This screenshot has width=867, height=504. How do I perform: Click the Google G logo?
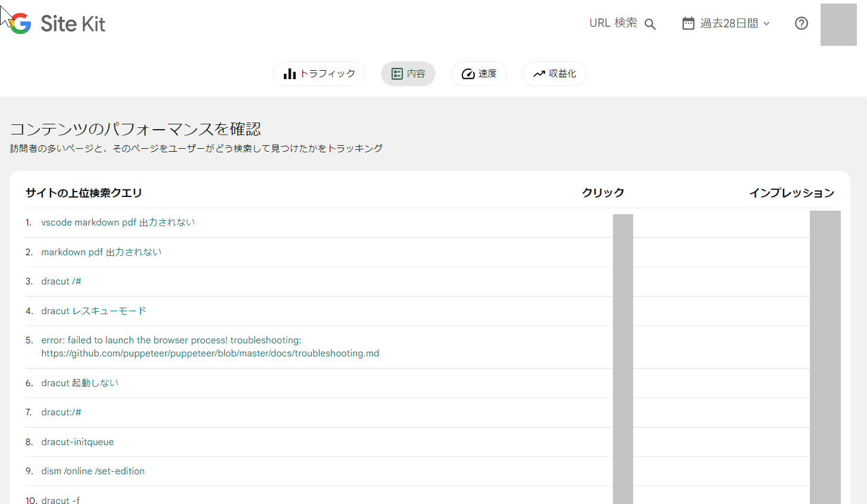[20, 24]
